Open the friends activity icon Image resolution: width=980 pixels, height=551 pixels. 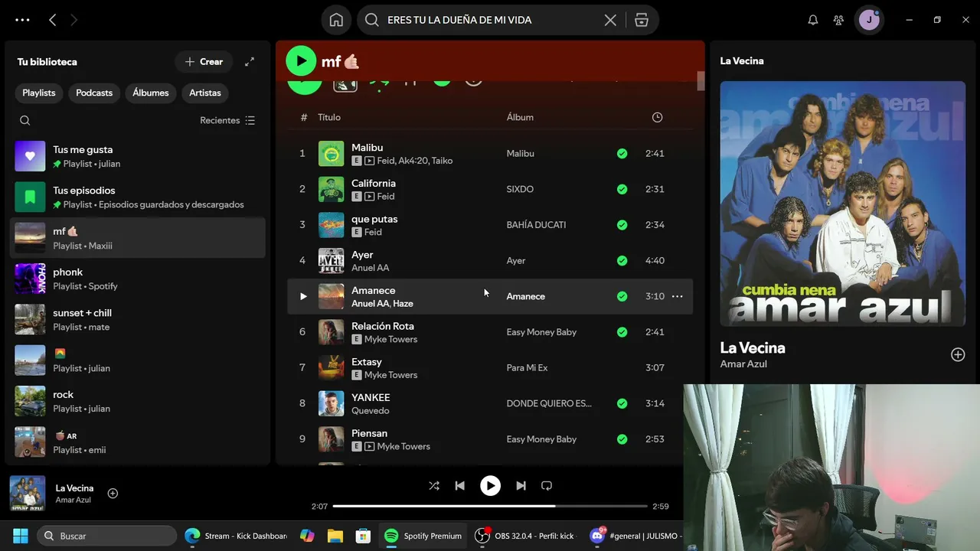click(839, 20)
